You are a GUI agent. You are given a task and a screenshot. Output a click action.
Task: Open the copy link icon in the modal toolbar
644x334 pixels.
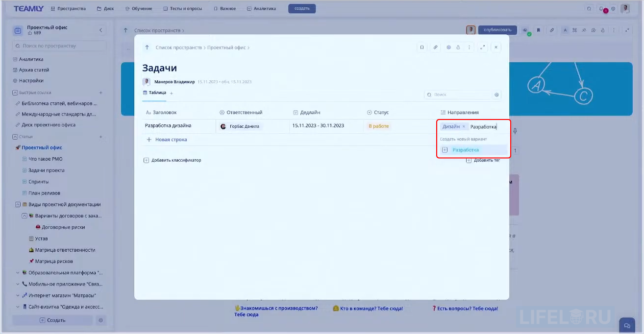point(436,47)
